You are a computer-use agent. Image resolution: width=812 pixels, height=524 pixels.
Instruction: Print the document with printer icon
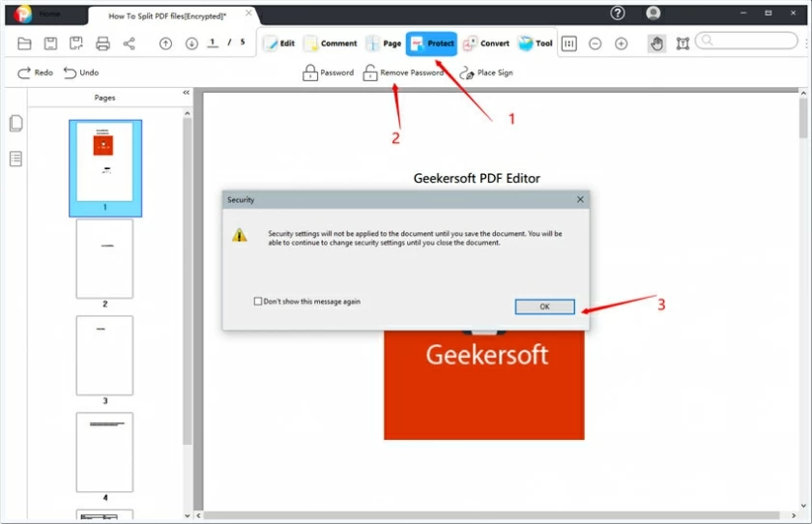click(102, 44)
